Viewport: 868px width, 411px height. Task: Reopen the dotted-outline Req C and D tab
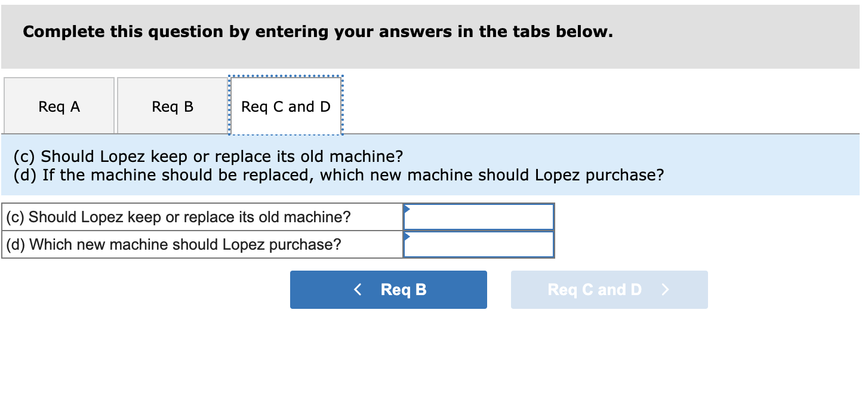click(x=285, y=106)
